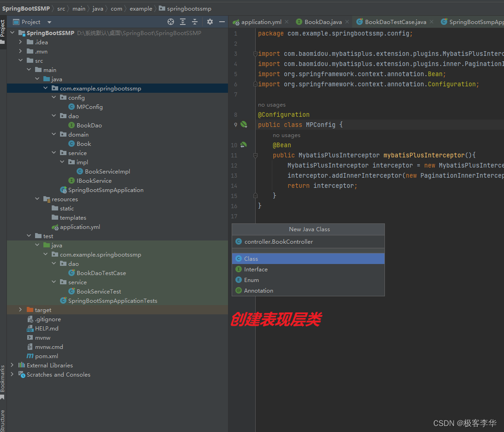This screenshot has height=432, width=504.
Task: Select Annotation class type option
Action: (258, 291)
